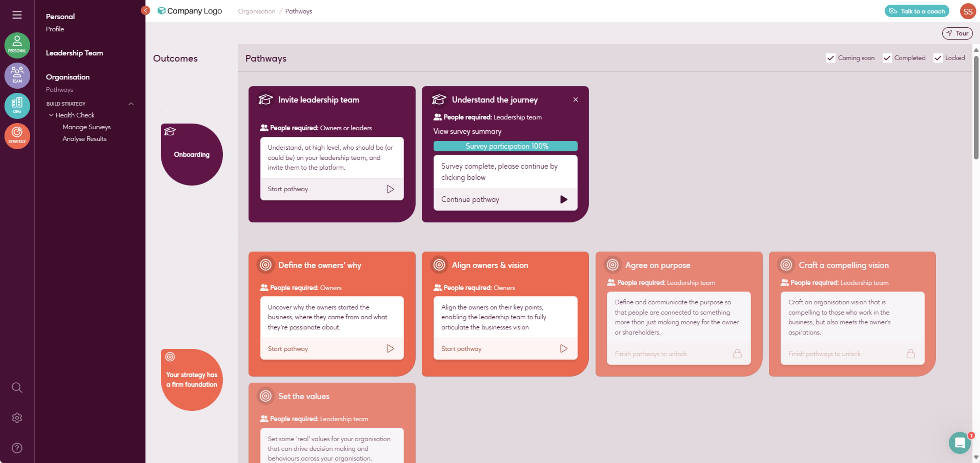Open Profile in the side menu
980x463 pixels.
click(55, 29)
